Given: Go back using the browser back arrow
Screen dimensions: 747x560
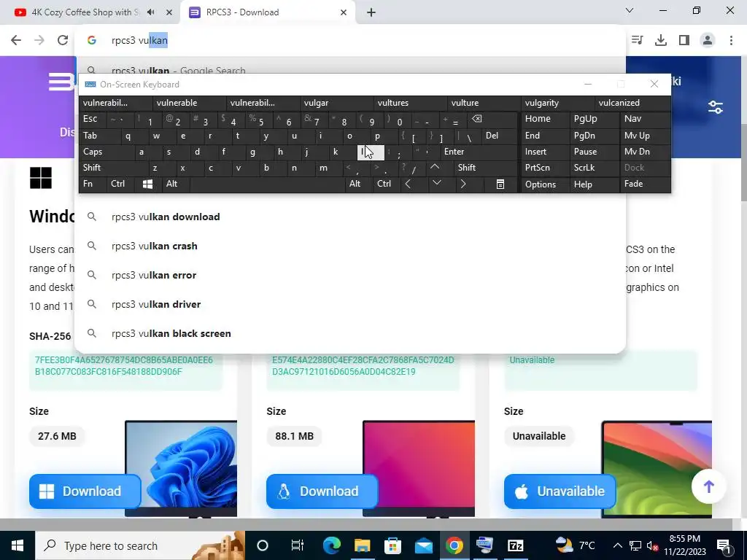Looking at the screenshot, I should [x=16, y=41].
